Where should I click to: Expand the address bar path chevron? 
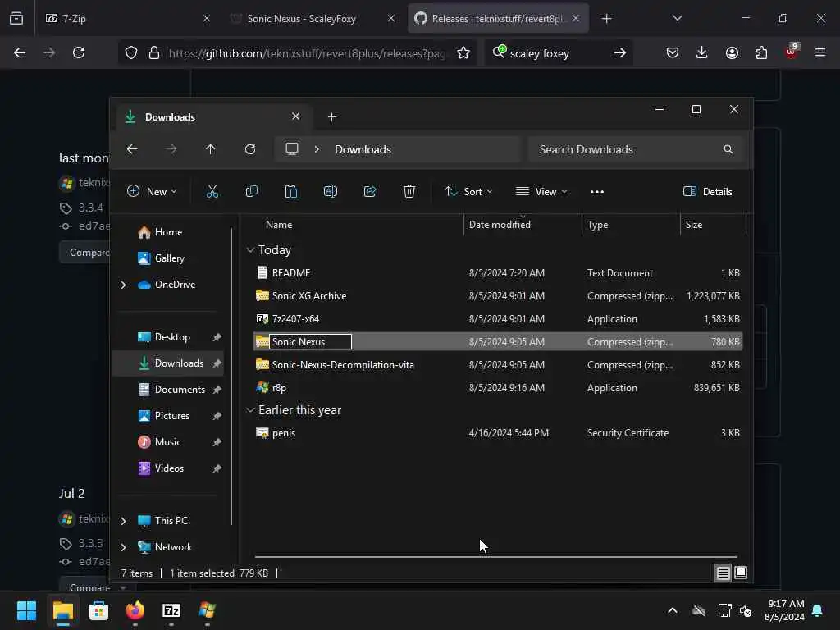click(317, 149)
